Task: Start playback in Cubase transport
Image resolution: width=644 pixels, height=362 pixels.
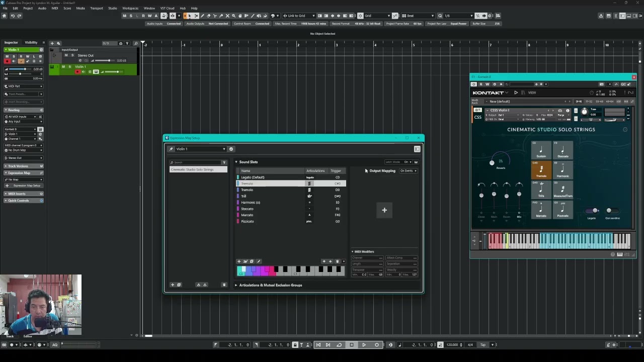Action: coord(364,345)
